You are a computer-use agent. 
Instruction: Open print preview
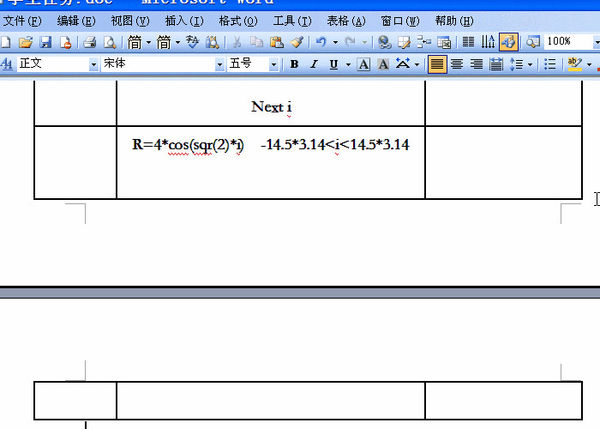[110, 42]
